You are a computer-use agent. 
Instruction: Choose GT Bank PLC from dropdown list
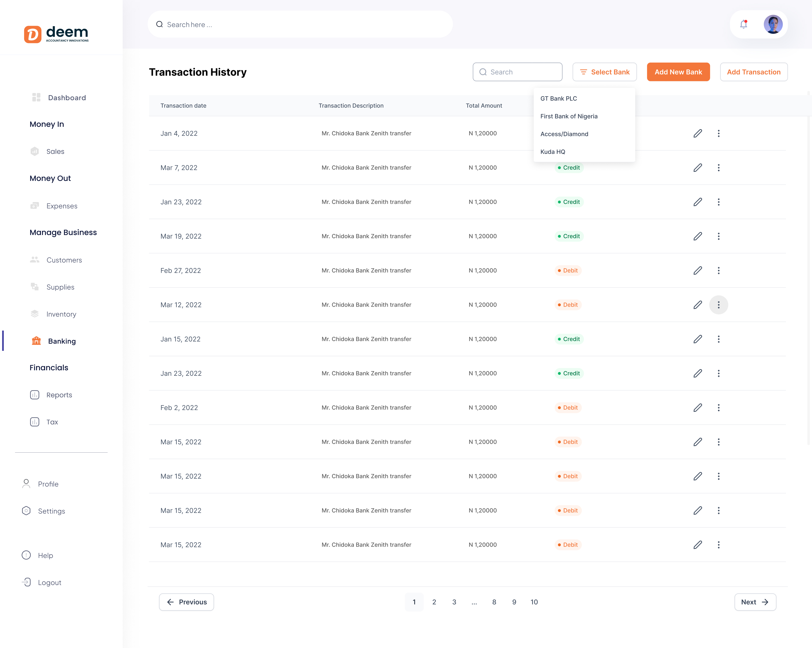pyautogui.click(x=558, y=98)
